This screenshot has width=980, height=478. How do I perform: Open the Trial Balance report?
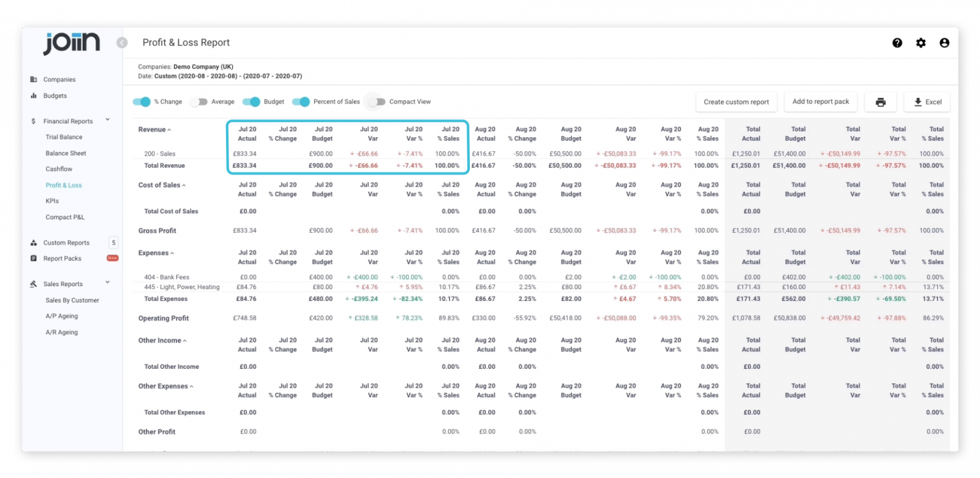pyautogui.click(x=64, y=137)
